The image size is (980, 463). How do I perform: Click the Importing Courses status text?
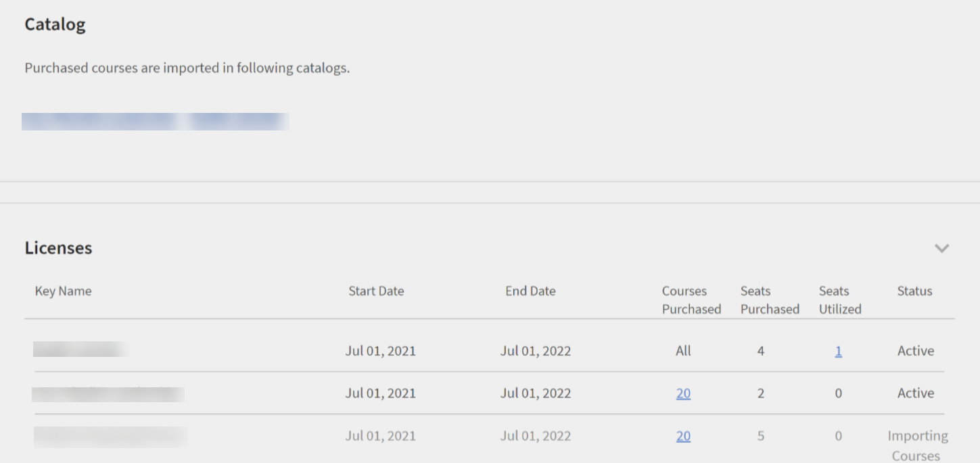(917, 445)
